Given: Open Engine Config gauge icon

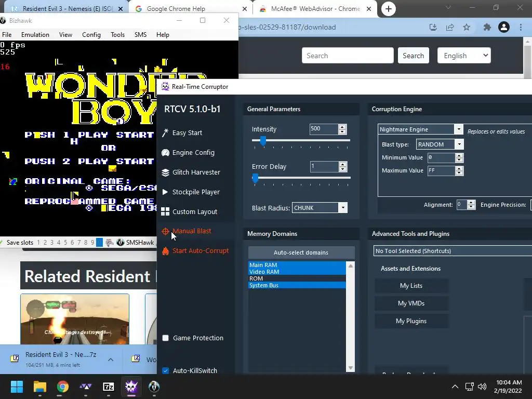Looking at the screenshot, I should (x=165, y=153).
